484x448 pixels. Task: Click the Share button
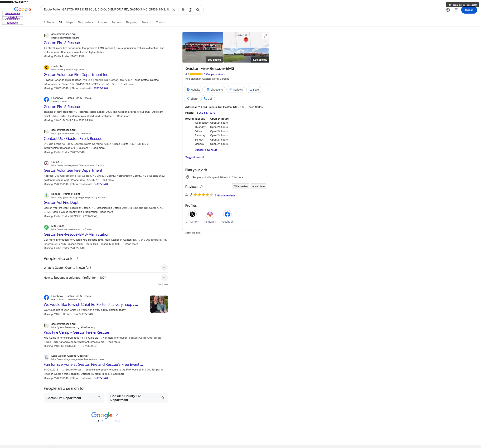click(x=192, y=99)
